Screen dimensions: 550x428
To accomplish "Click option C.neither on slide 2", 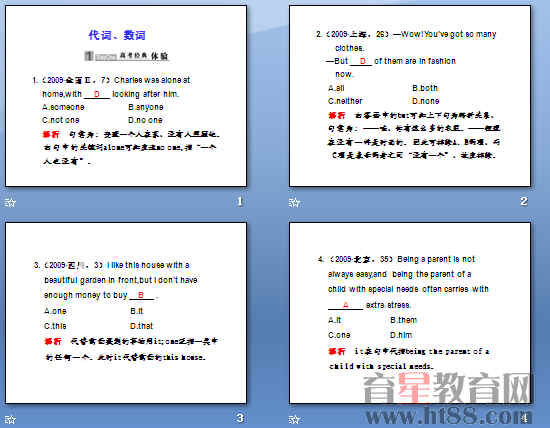I will coord(345,101).
